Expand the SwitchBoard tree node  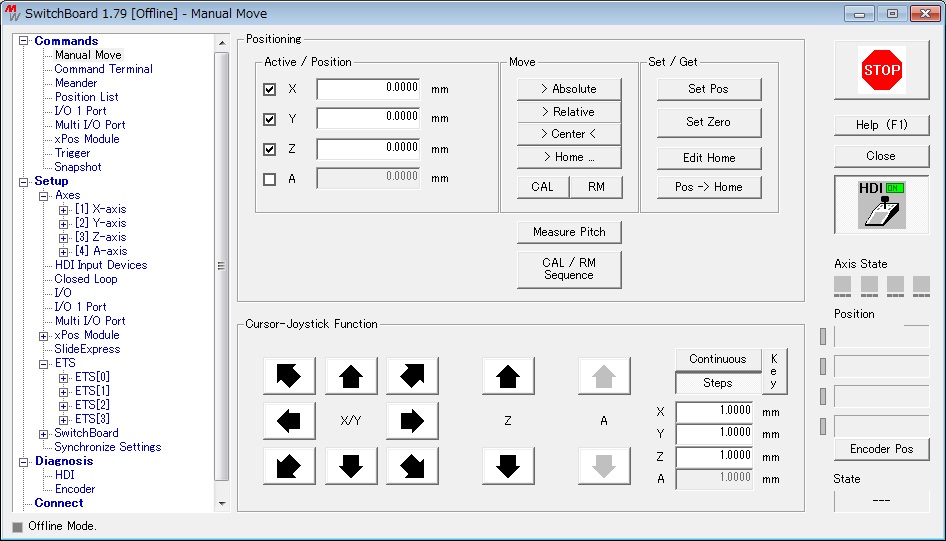click(43, 434)
